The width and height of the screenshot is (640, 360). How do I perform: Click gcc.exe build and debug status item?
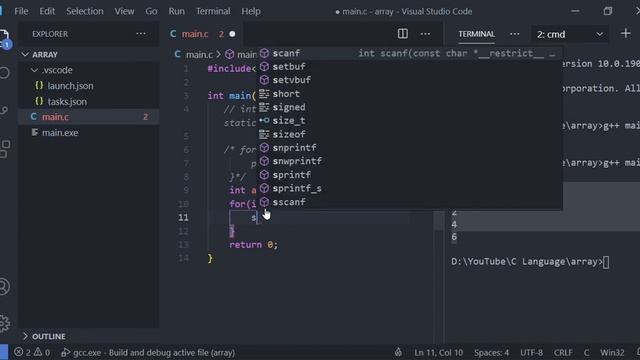[148, 352]
